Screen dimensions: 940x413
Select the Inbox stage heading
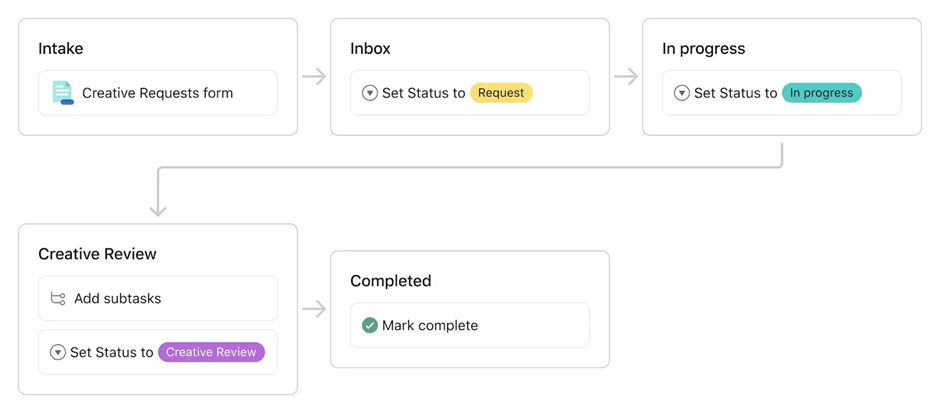pyautogui.click(x=370, y=48)
